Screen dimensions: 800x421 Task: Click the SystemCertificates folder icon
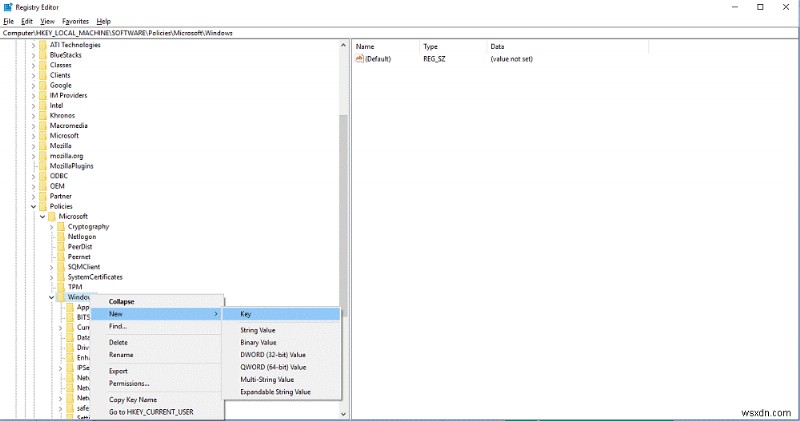(61, 277)
